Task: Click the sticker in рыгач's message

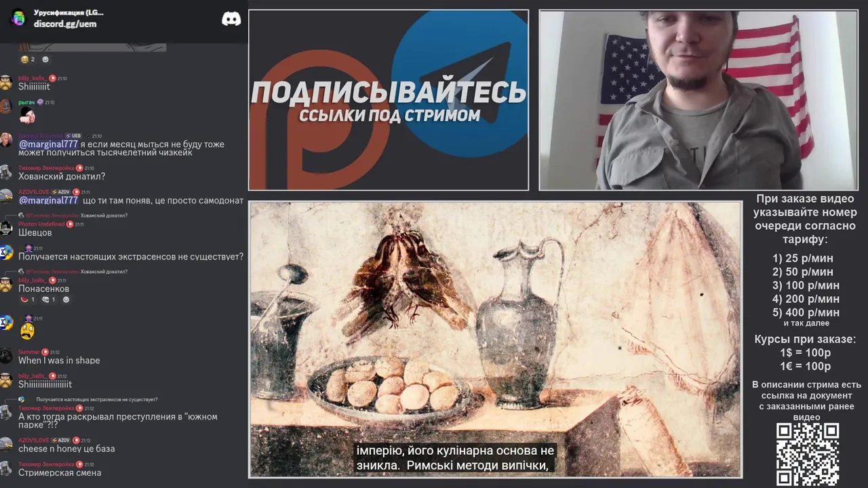Action: pyautogui.click(x=27, y=115)
